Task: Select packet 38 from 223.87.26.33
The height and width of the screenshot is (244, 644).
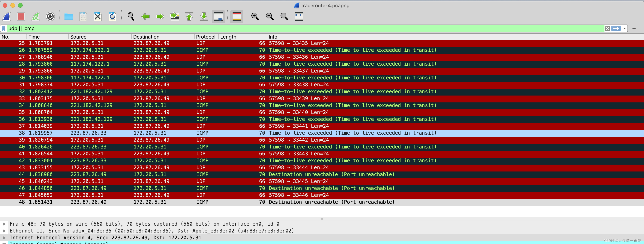Action: coord(322,133)
